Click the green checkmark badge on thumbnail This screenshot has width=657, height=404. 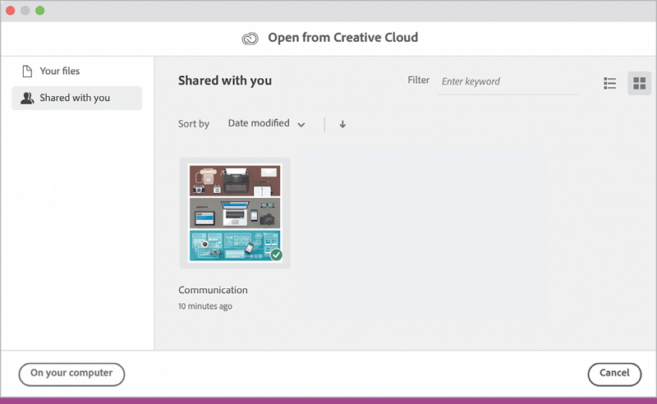pyautogui.click(x=276, y=254)
